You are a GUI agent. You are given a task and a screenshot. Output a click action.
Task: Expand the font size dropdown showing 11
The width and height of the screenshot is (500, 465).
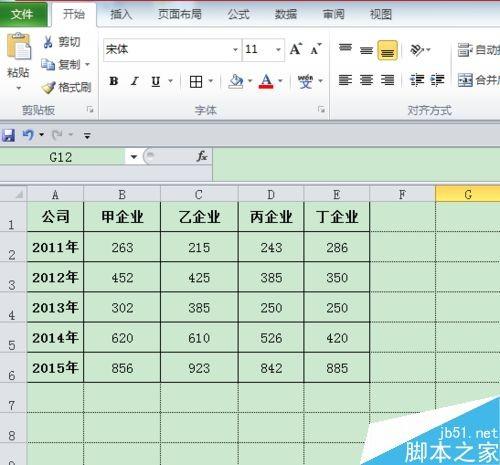click(x=278, y=50)
